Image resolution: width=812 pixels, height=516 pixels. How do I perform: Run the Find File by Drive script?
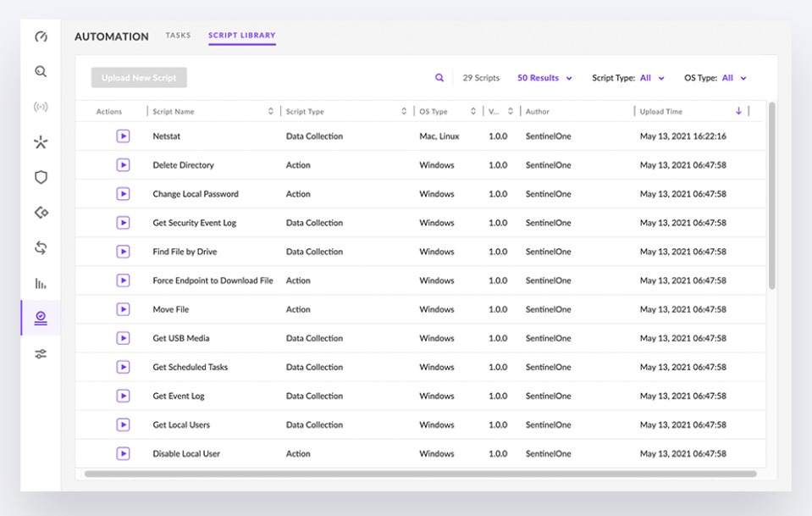point(123,252)
